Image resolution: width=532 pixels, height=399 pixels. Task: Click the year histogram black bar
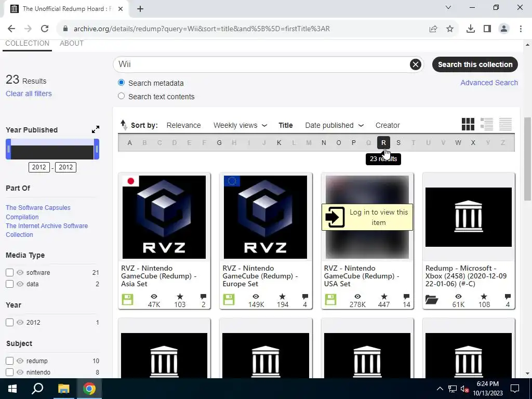click(52, 152)
